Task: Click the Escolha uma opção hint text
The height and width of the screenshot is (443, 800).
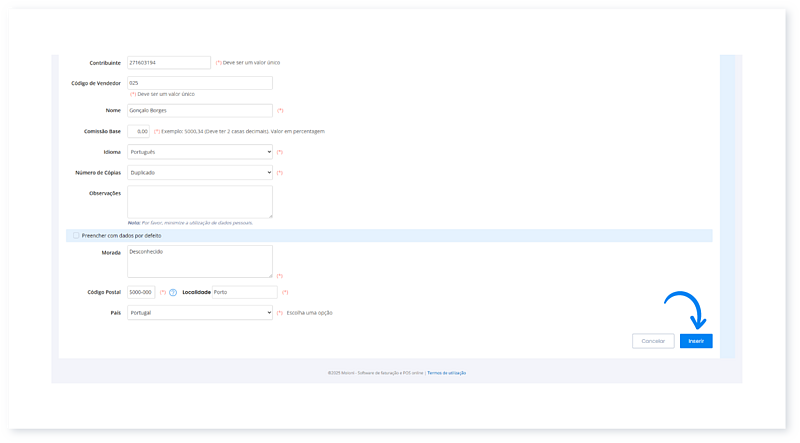Action: tap(309, 312)
